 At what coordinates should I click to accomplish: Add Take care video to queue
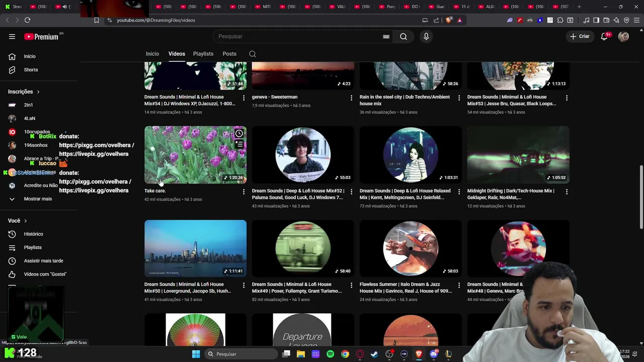point(239,145)
